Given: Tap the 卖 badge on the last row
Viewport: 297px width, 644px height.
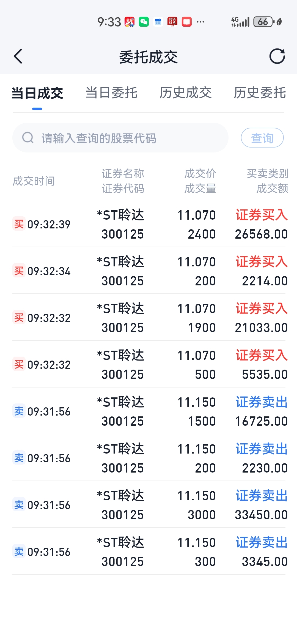Looking at the screenshot, I should [x=19, y=552].
